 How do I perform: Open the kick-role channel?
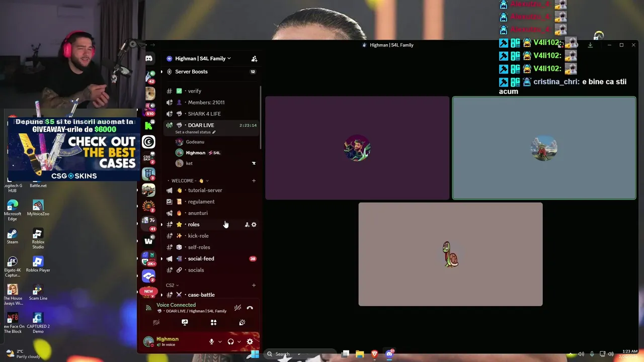pyautogui.click(x=211, y=236)
